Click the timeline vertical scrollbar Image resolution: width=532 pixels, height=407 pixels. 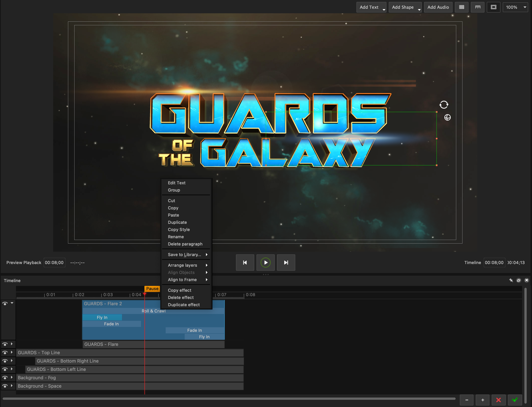[x=525, y=345]
